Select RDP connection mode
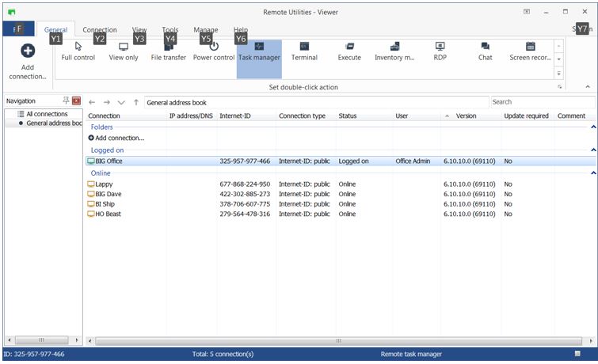 click(x=440, y=51)
